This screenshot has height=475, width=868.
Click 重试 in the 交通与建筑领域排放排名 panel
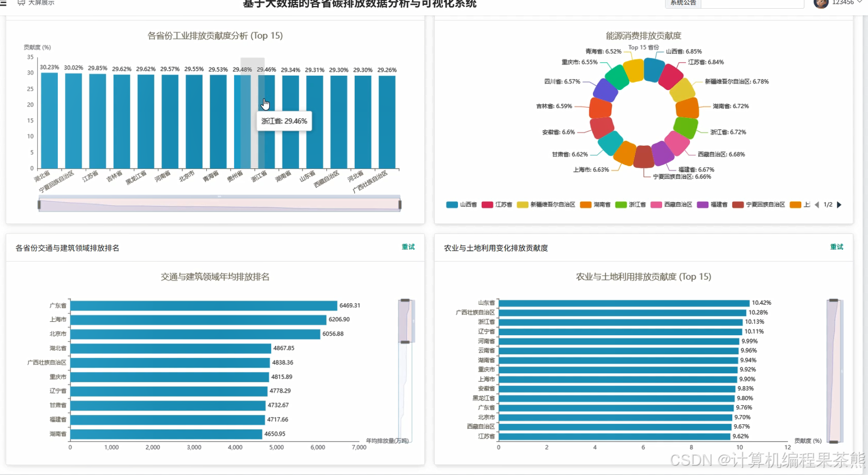(408, 247)
